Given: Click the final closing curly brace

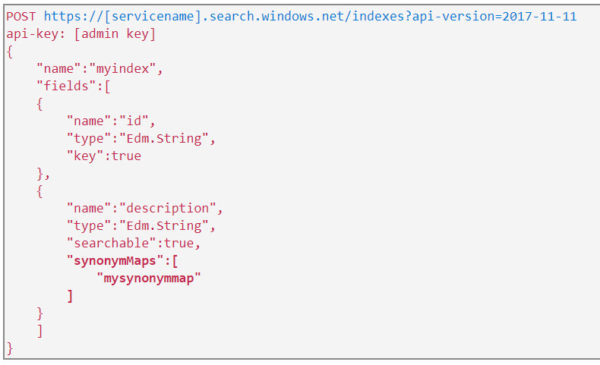Looking at the screenshot, I should 10,348.
